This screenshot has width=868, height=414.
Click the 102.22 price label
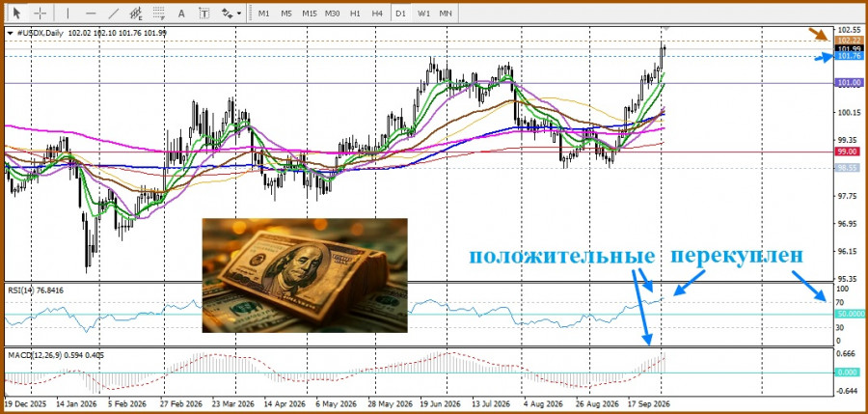(849, 41)
